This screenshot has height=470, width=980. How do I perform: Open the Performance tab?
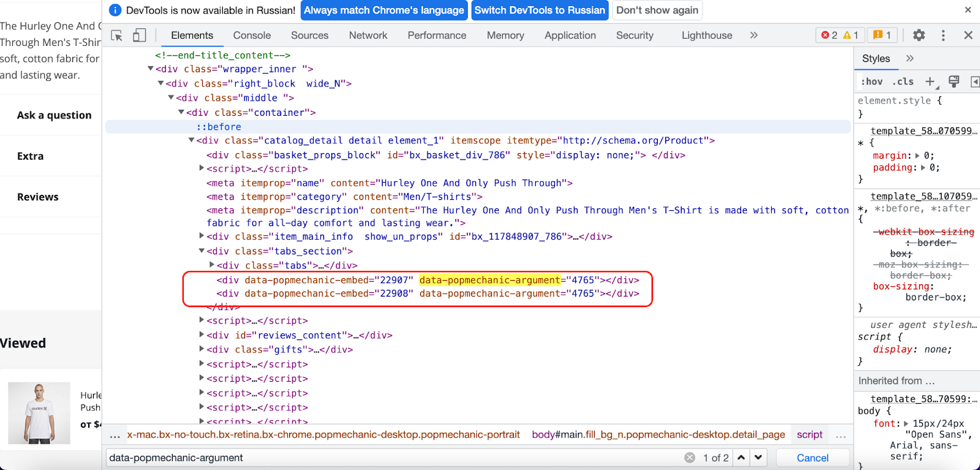coord(437,36)
